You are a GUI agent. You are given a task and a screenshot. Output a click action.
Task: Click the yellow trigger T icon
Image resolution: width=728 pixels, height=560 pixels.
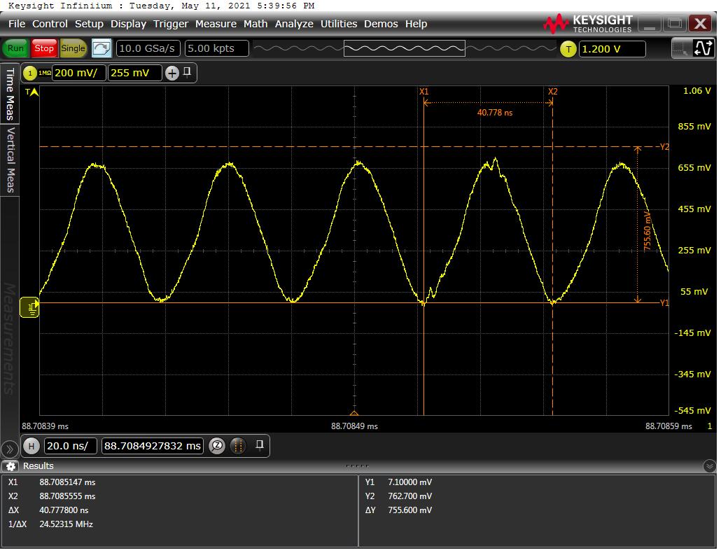568,49
